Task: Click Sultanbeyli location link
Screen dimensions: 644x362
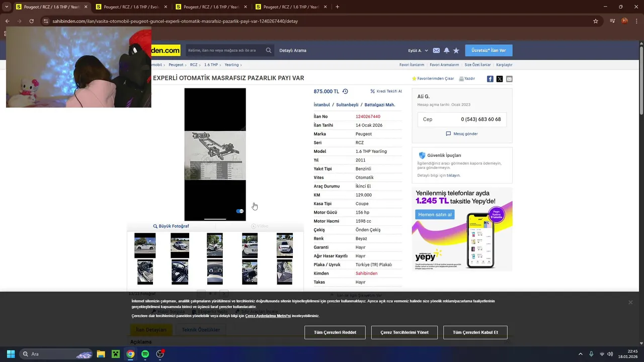Action: point(347,105)
